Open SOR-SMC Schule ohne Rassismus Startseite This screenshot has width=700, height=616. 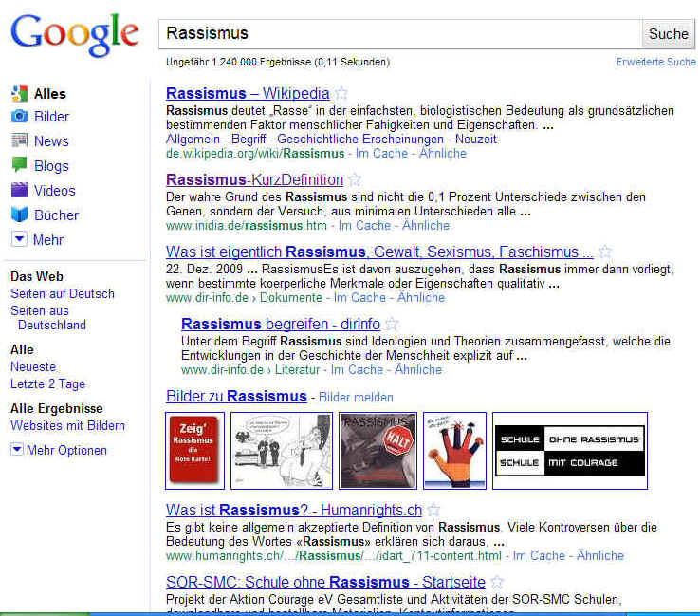click(x=325, y=582)
